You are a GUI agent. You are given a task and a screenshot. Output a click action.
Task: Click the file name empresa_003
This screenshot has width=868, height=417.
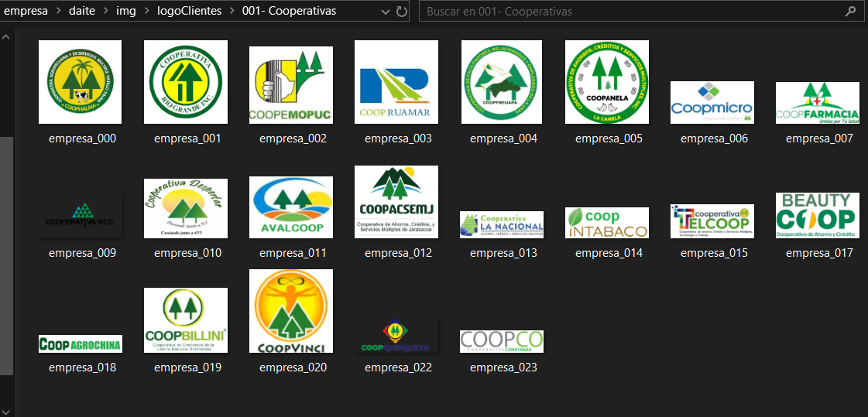point(399,138)
